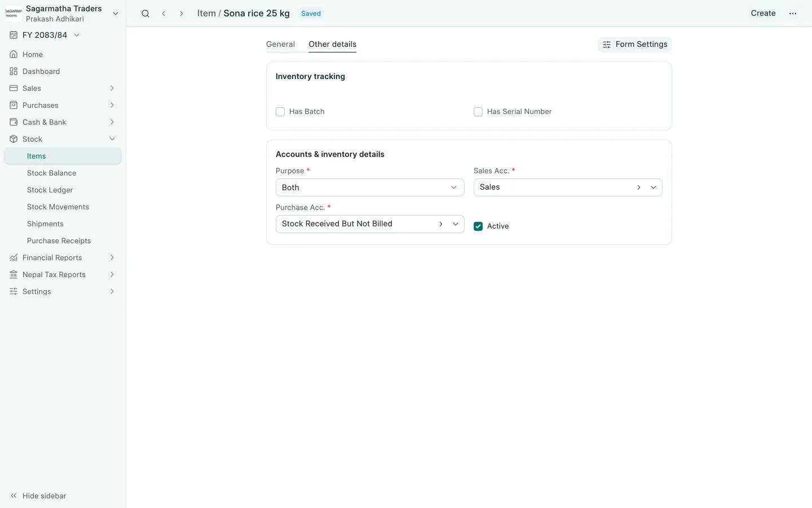Click the Home house icon

coord(14,54)
